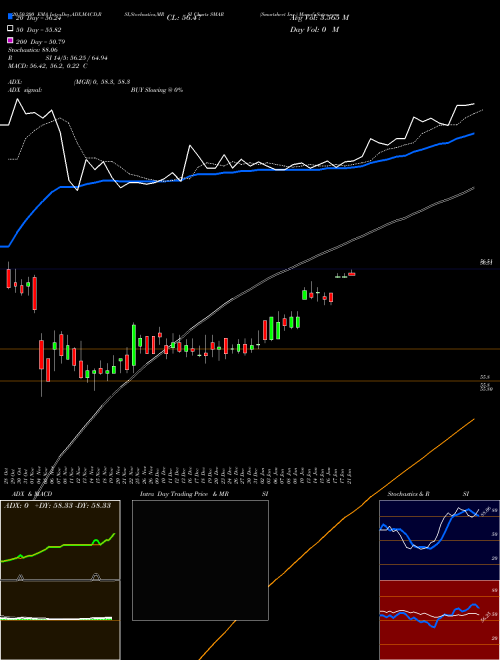Screen dimensions: 500x660
Task: Click the 'ADX signal:' label
Action: 24,90
